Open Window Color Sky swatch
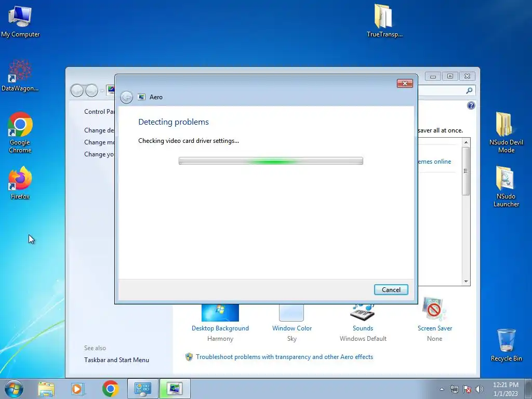The width and height of the screenshot is (532, 399). 291,312
